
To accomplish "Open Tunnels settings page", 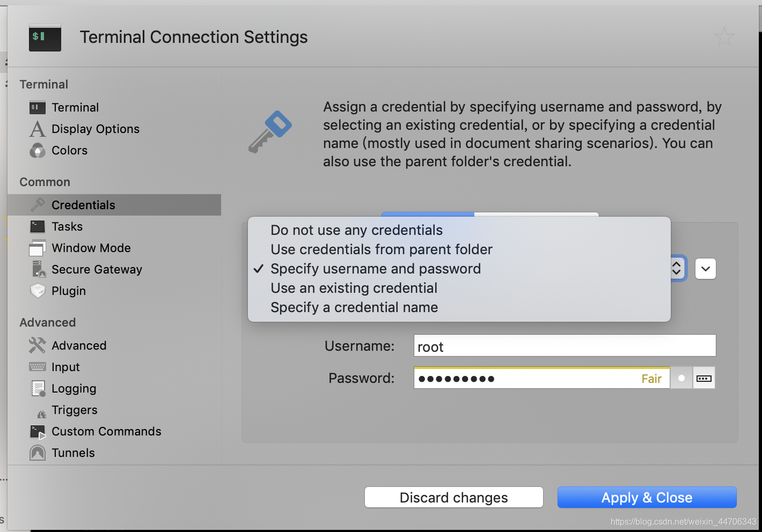I will [x=114, y=453].
